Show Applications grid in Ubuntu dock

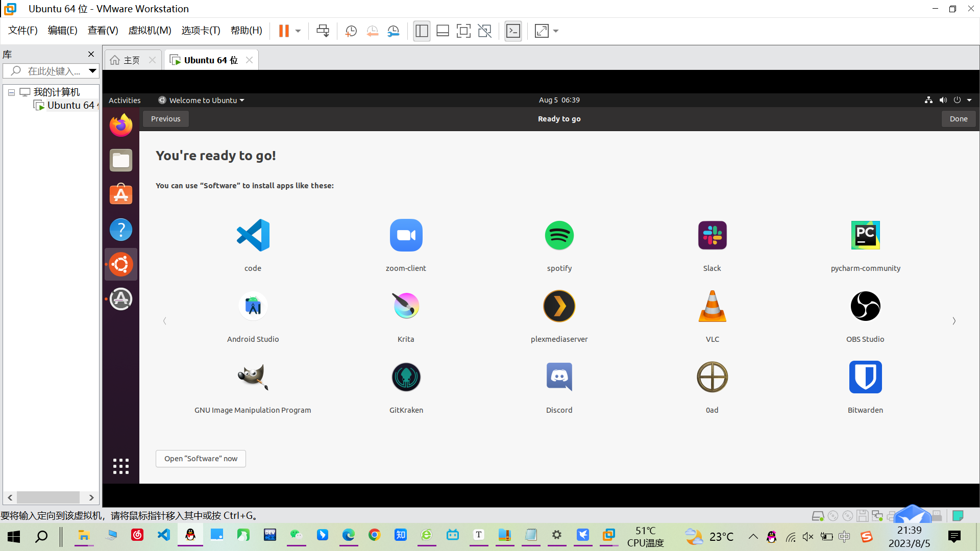pyautogui.click(x=121, y=466)
